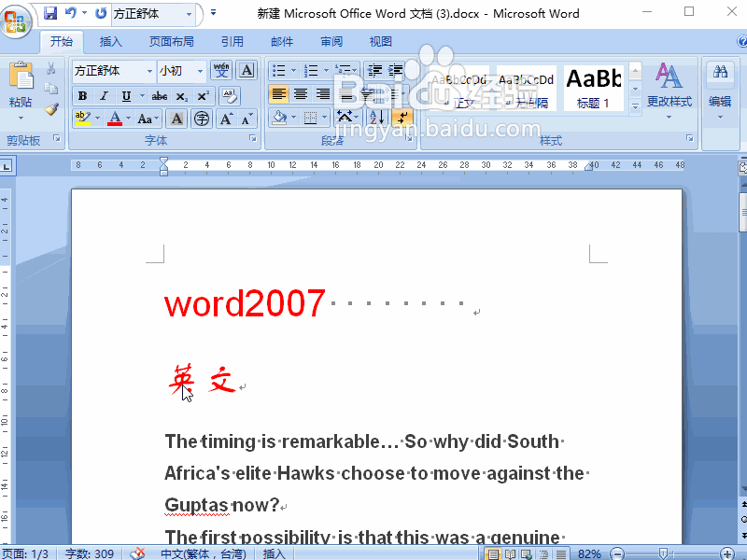747x560 pixels.
Task: Click word count 字数: 309
Action: (x=89, y=553)
